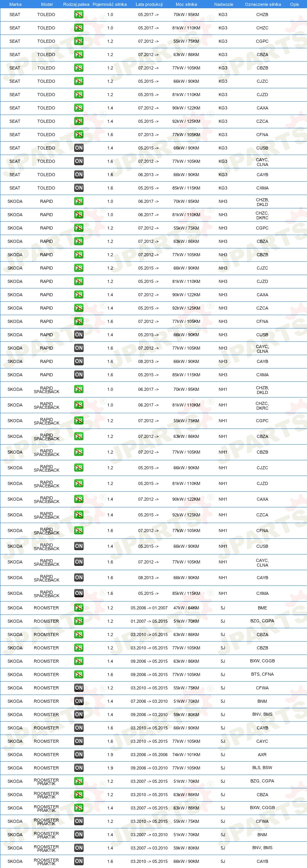This screenshot has height=868, width=307.
Task: Click ON diesel icon for SEAT TOLEDO CXMA
Action: (x=79, y=188)
